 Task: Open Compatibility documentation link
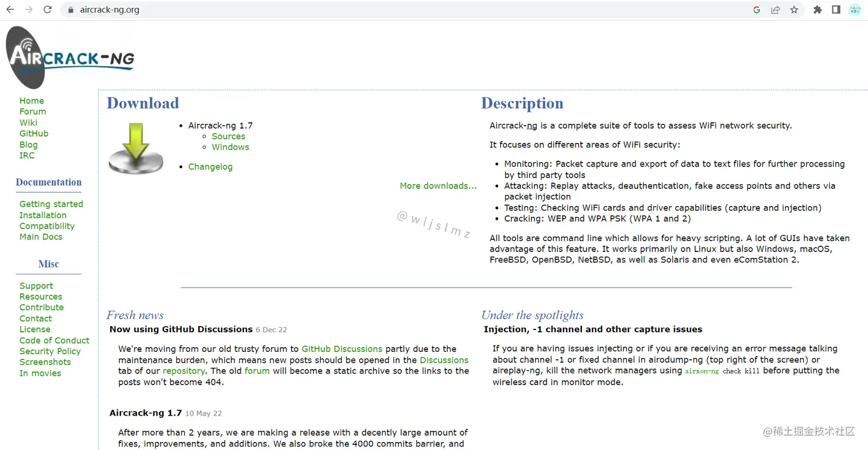coord(47,226)
